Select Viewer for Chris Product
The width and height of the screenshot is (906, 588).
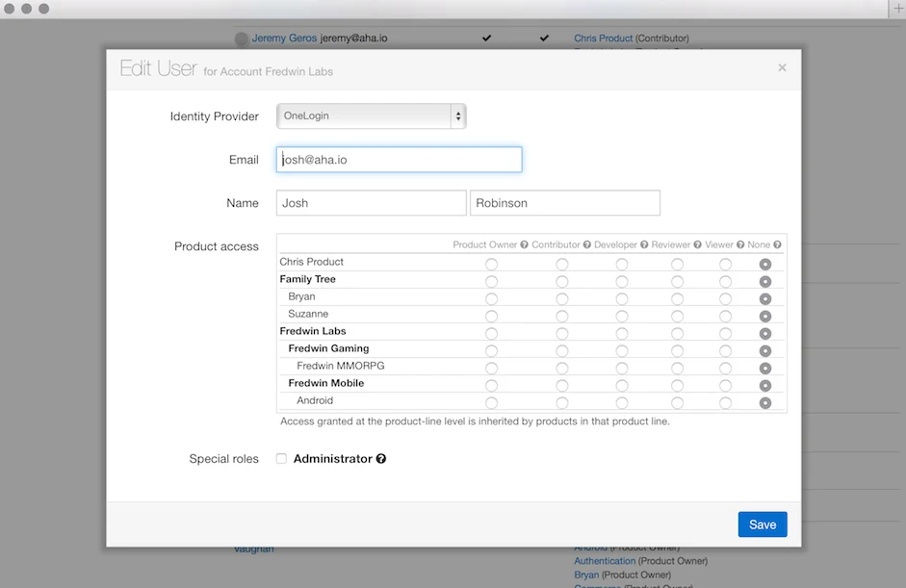[725, 264]
